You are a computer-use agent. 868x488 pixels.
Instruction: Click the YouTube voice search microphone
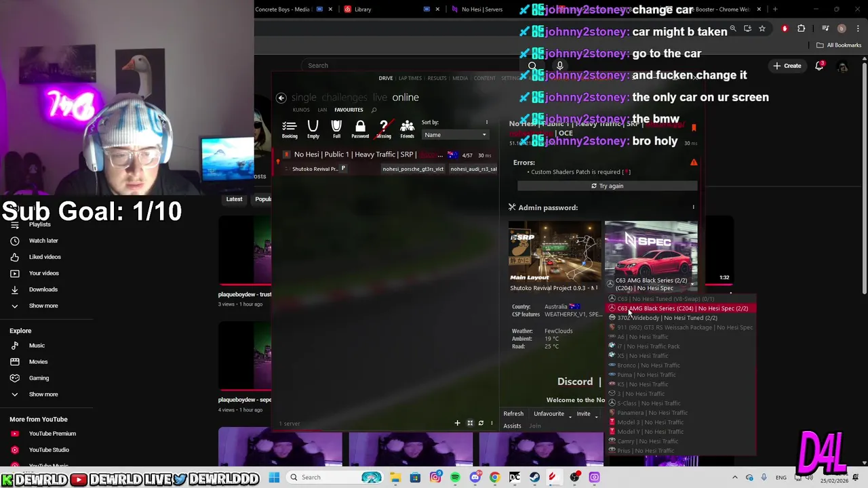click(x=559, y=66)
